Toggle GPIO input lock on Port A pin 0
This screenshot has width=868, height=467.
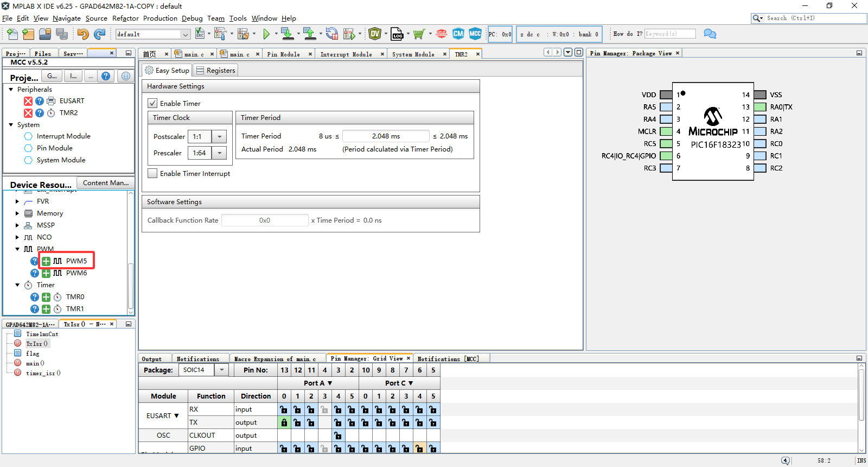point(284,449)
